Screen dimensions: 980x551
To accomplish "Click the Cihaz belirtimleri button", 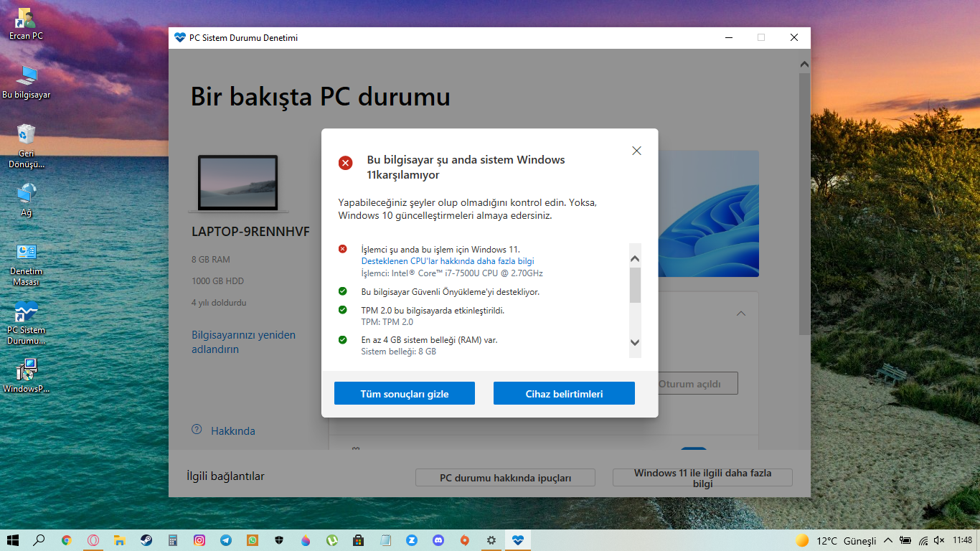I will point(564,393).
